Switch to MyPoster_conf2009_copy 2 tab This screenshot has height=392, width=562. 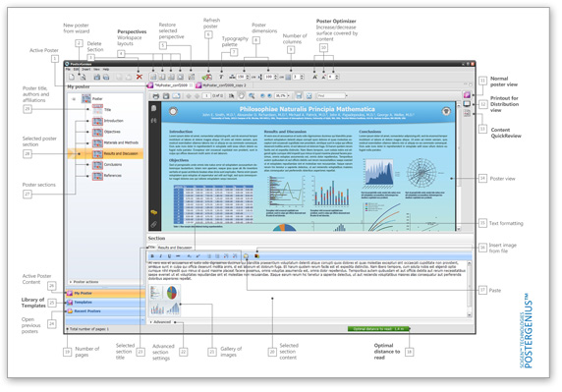coord(221,85)
